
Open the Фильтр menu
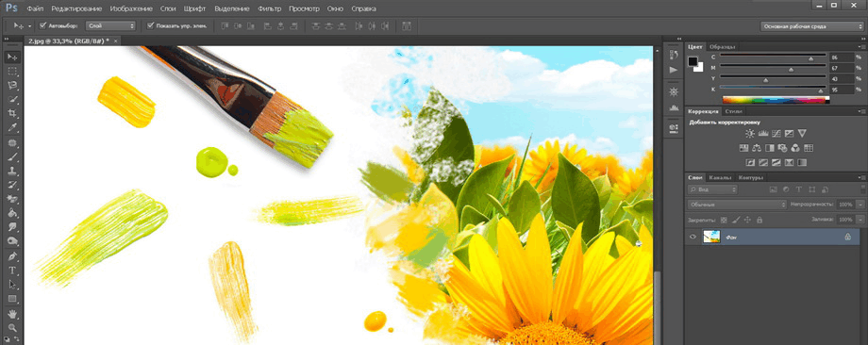[x=269, y=8]
